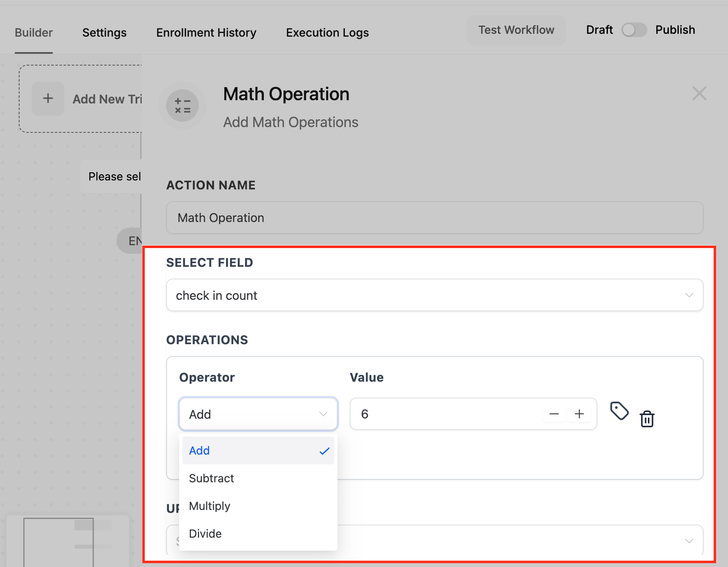The image size is (728, 567).
Task: Toggle the Draft/Publish switch
Action: tap(634, 30)
